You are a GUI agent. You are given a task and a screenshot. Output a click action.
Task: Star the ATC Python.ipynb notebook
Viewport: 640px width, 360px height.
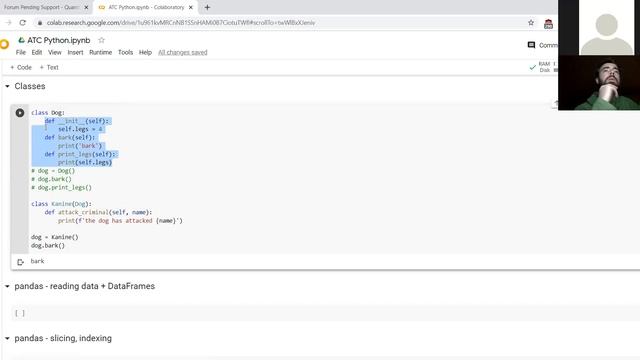102,40
